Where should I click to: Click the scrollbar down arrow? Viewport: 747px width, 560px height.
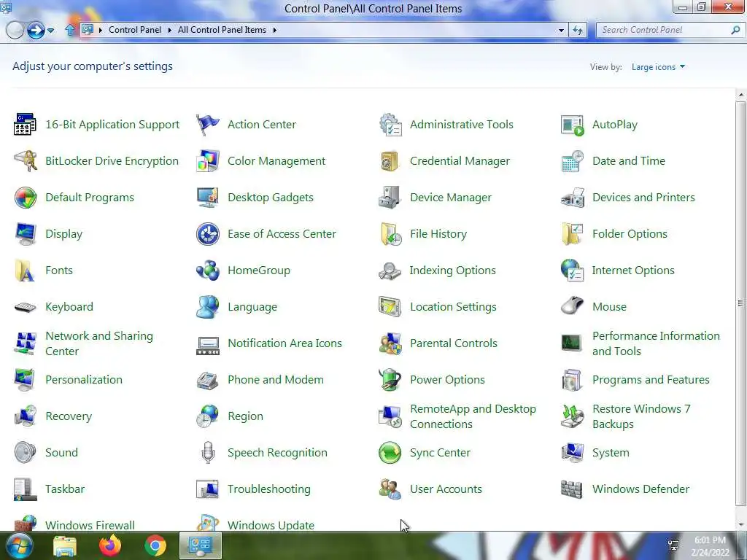740,525
